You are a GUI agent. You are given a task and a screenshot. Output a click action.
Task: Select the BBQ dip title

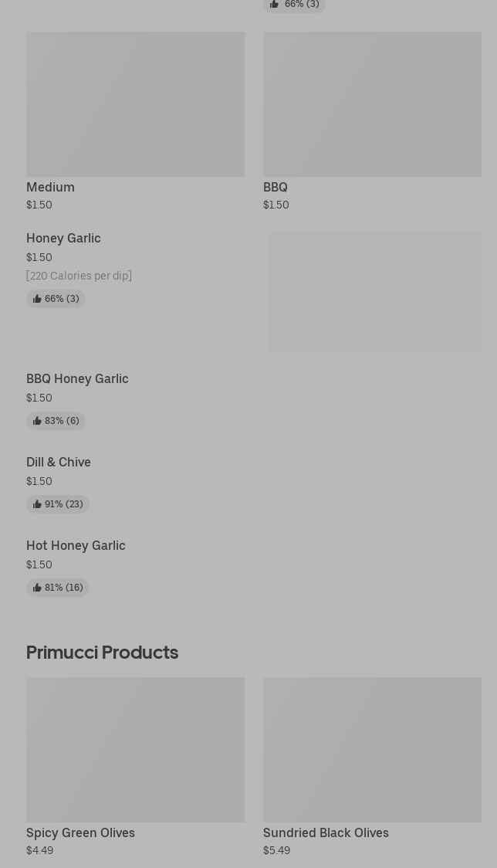coord(276,187)
